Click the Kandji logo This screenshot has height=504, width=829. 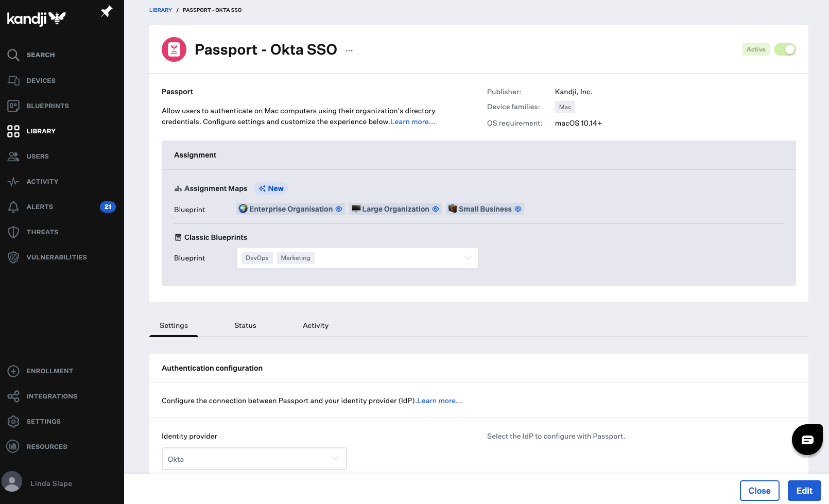[36, 19]
